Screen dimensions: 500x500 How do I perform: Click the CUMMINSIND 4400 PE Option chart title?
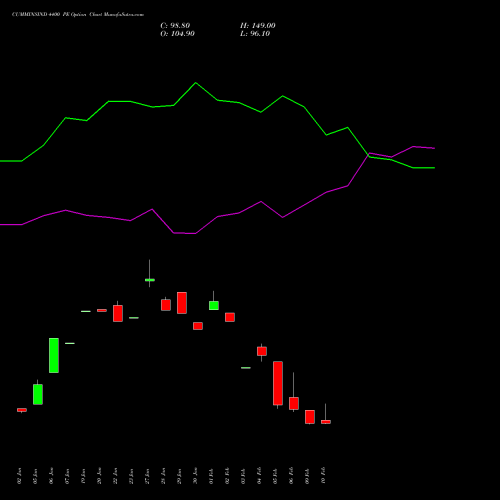(x=78, y=15)
